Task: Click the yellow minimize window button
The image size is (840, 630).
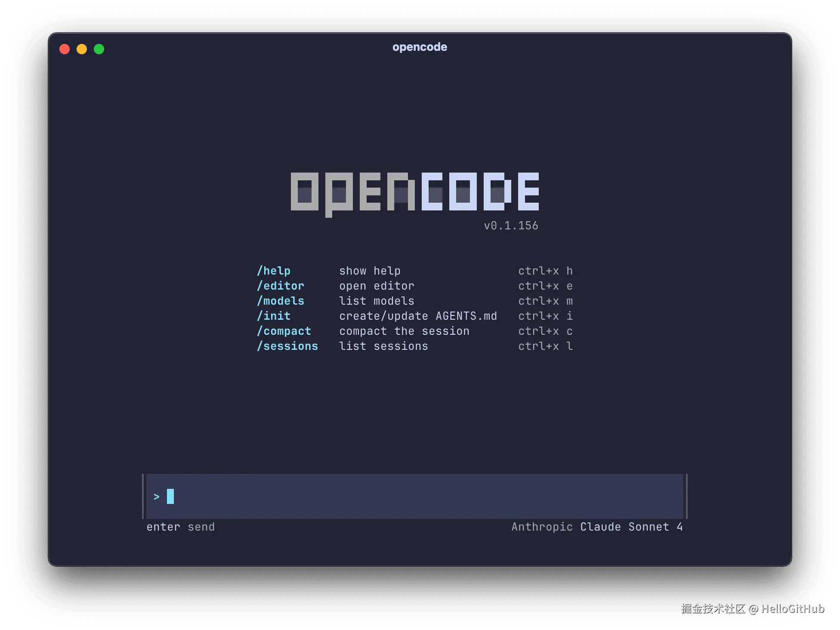Action: click(82, 49)
